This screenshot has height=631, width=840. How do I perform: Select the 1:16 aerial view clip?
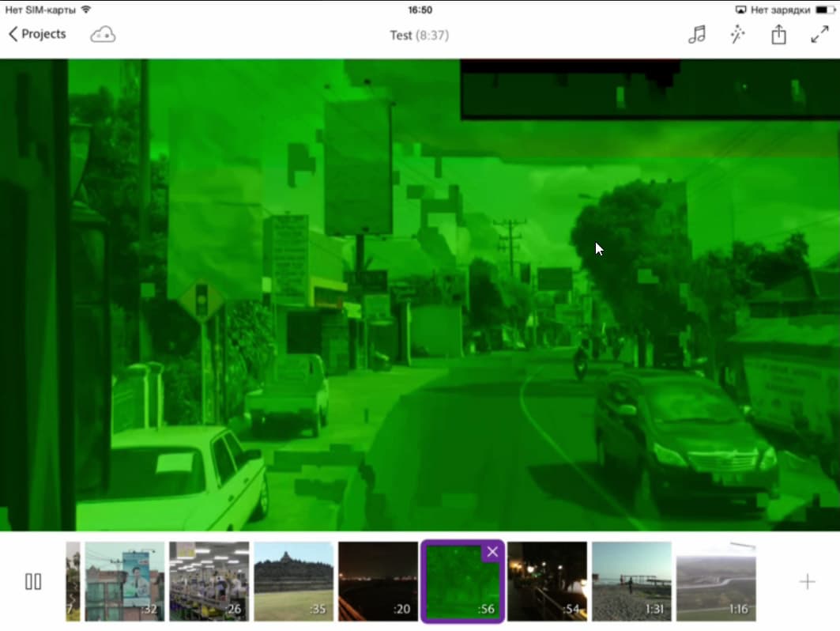point(716,581)
